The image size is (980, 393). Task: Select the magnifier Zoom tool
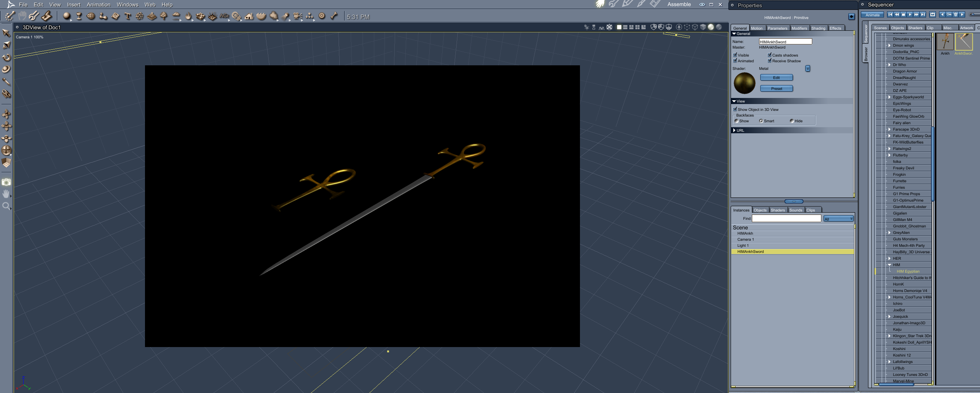click(x=6, y=206)
